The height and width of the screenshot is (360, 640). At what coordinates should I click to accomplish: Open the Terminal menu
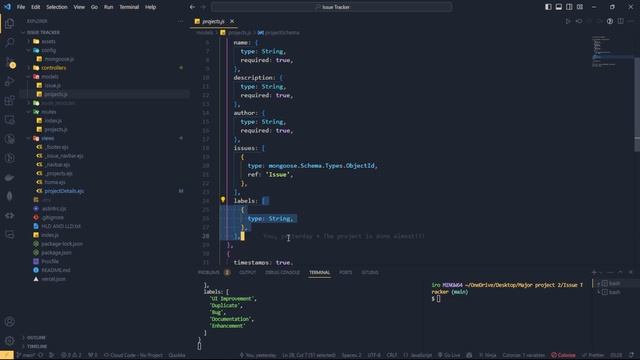[129, 7]
